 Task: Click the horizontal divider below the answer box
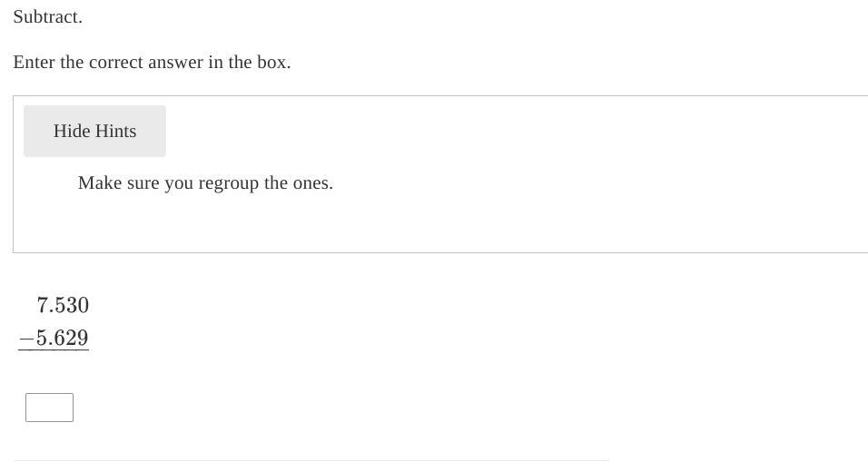[311, 460]
